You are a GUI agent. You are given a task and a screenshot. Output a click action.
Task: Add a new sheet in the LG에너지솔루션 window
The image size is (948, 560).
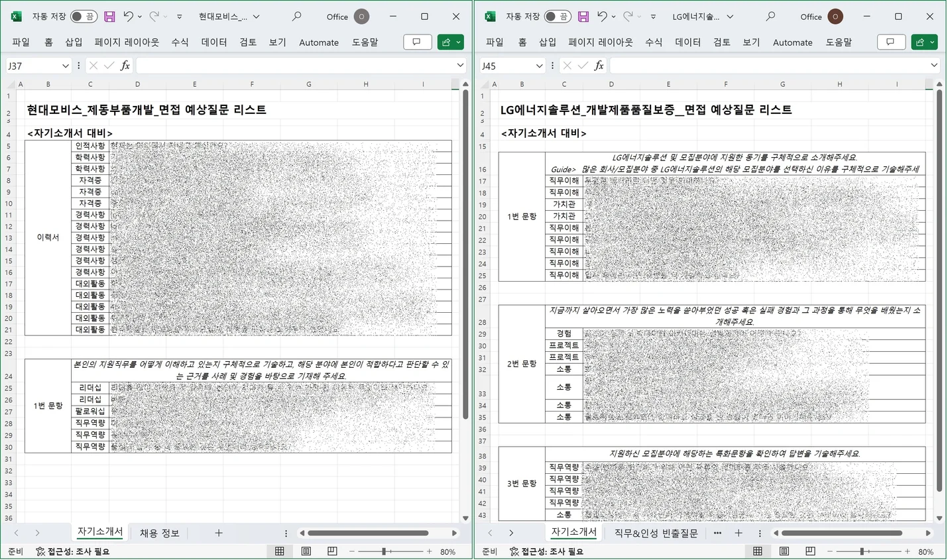[x=739, y=533]
